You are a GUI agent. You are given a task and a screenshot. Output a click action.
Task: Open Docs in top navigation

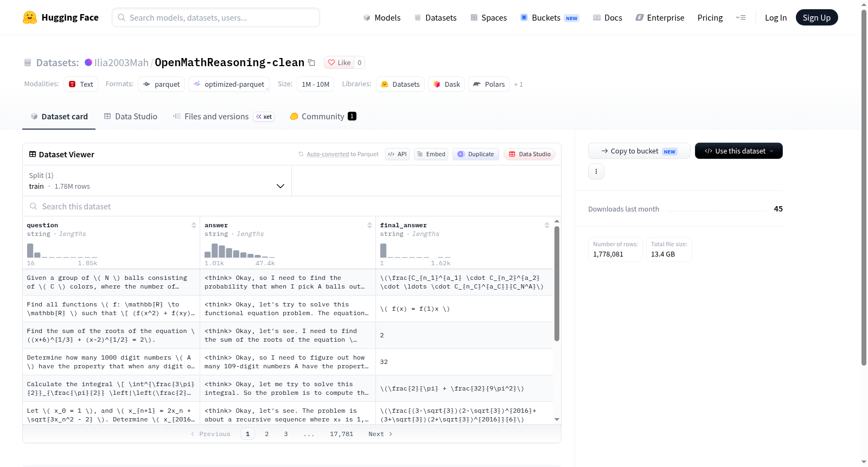click(608, 17)
